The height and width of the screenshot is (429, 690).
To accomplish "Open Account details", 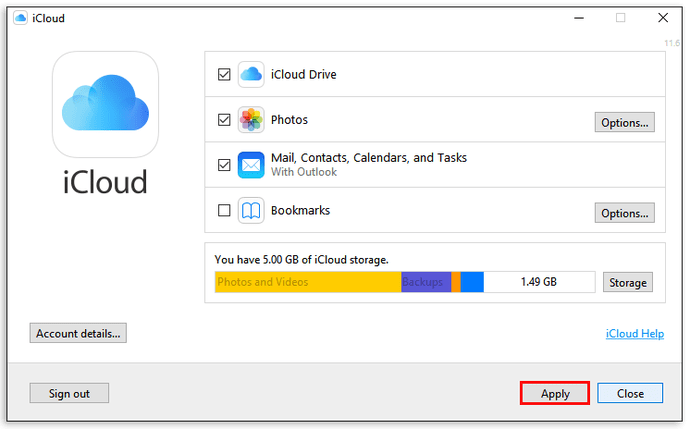I will 78,333.
